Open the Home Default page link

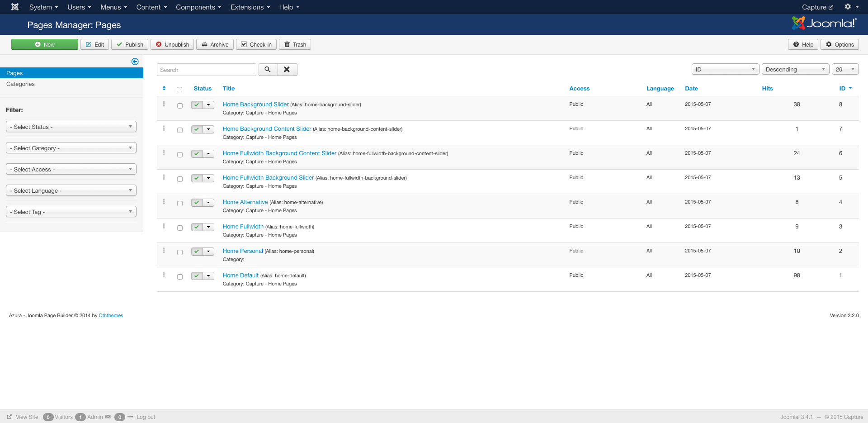coord(241,275)
